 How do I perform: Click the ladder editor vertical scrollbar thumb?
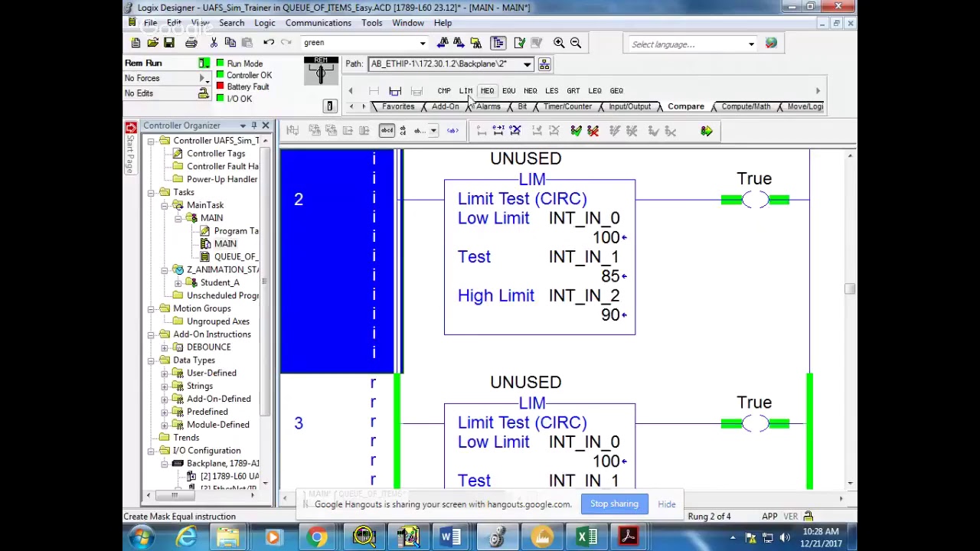pyautogui.click(x=850, y=289)
